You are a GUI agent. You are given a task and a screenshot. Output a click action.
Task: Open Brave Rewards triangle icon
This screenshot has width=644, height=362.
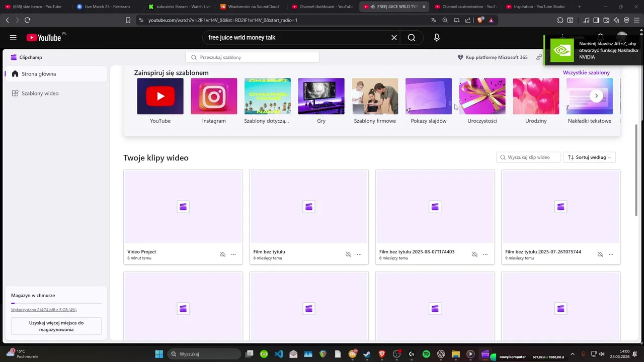[491, 20]
